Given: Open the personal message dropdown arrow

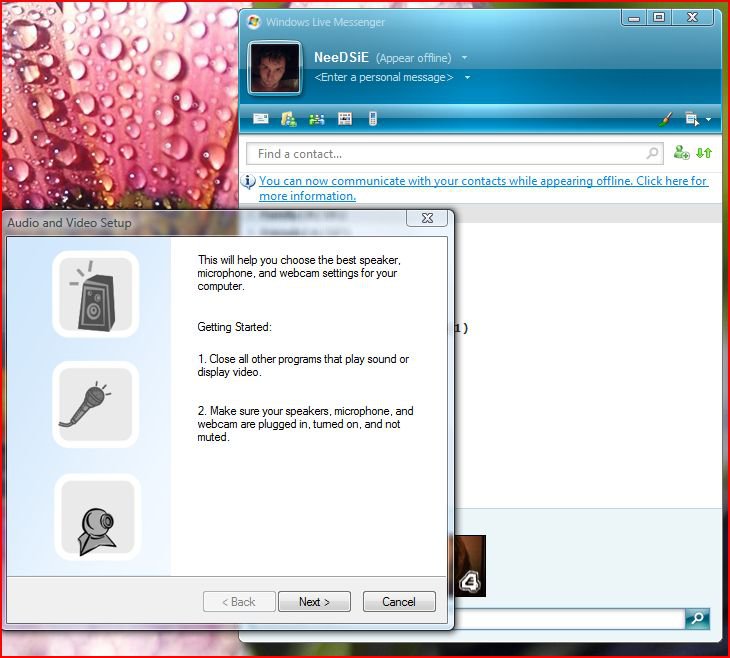Looking at the screenshot, I should 467,77.
